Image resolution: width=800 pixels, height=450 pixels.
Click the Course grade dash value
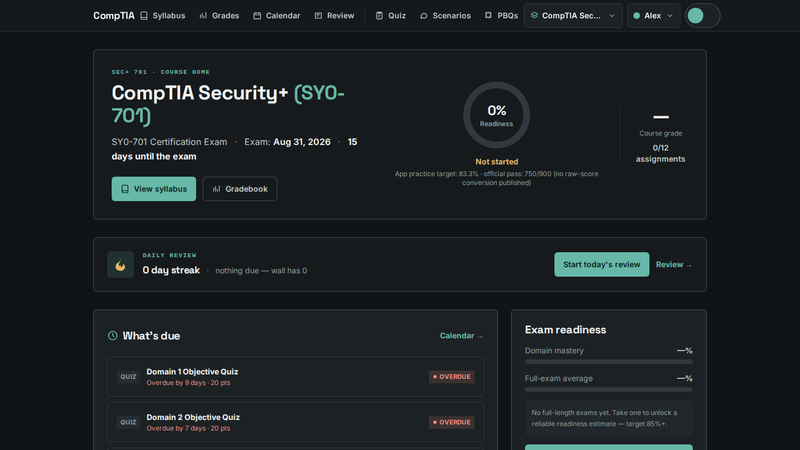[x=661, y=117]
